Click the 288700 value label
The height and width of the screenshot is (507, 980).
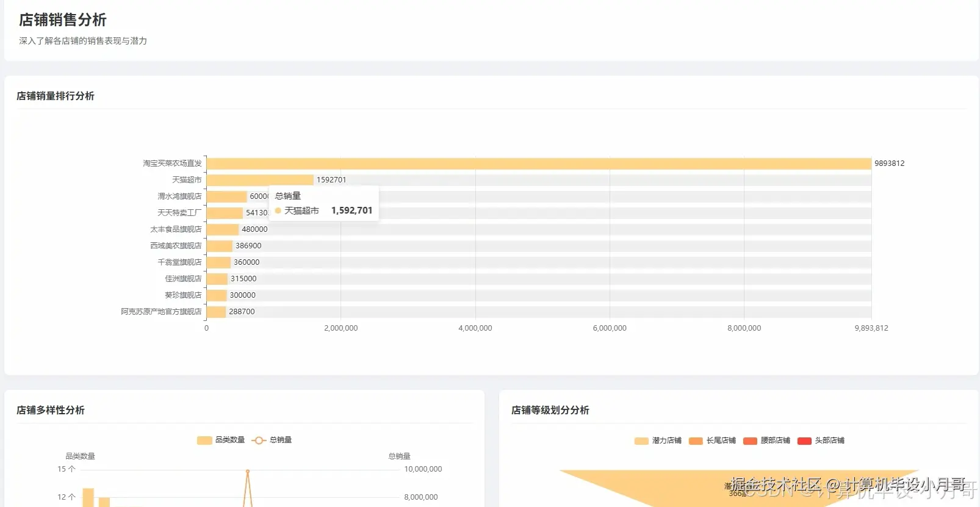(242, 312)
